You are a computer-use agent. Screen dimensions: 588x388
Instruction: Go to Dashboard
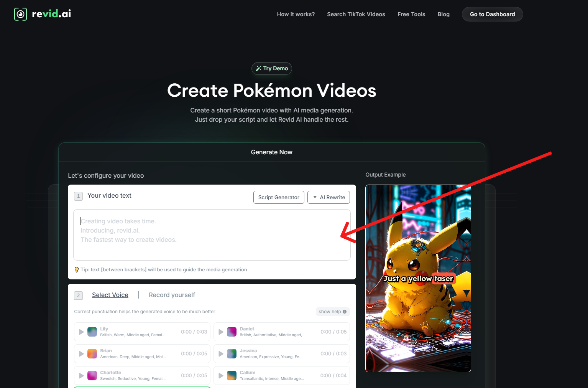[x=492, y=14]
